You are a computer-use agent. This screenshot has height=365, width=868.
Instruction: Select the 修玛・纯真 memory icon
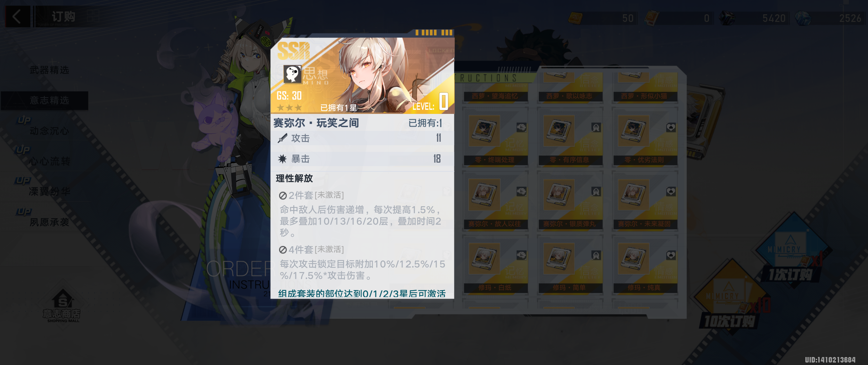click(x=634, y=258)
